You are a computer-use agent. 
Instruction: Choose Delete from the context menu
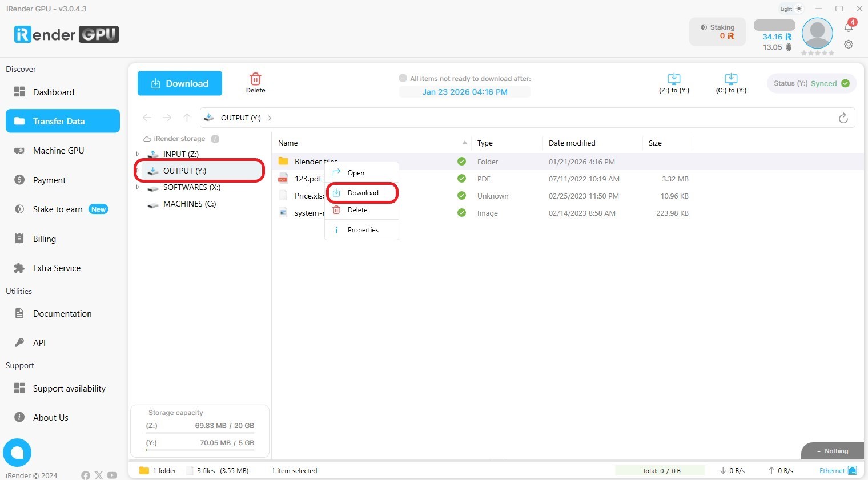361,210
